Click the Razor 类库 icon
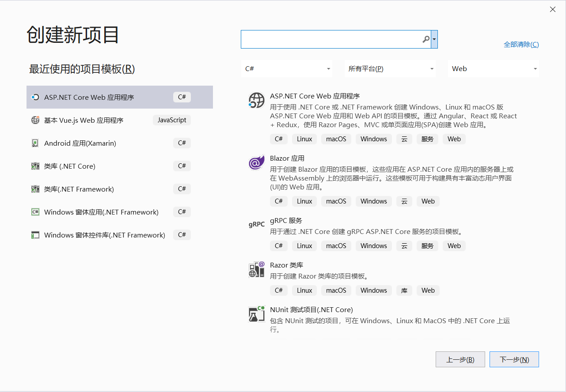Image resolution: width=566 pixels, height=392 pixels. pos(257,270)
